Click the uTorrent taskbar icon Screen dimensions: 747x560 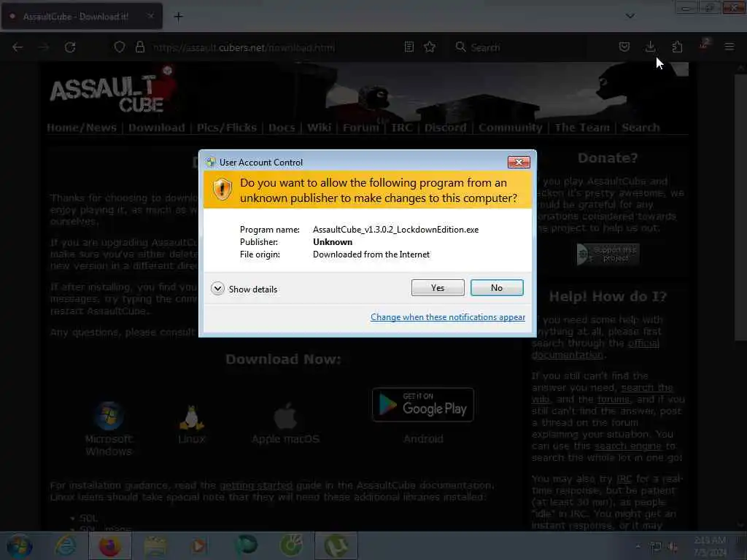click(x=336, y=545)
